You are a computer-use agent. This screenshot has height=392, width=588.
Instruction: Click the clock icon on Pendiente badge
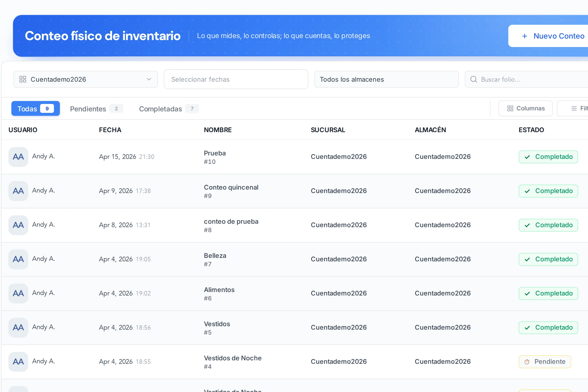(x=527, y=362)
